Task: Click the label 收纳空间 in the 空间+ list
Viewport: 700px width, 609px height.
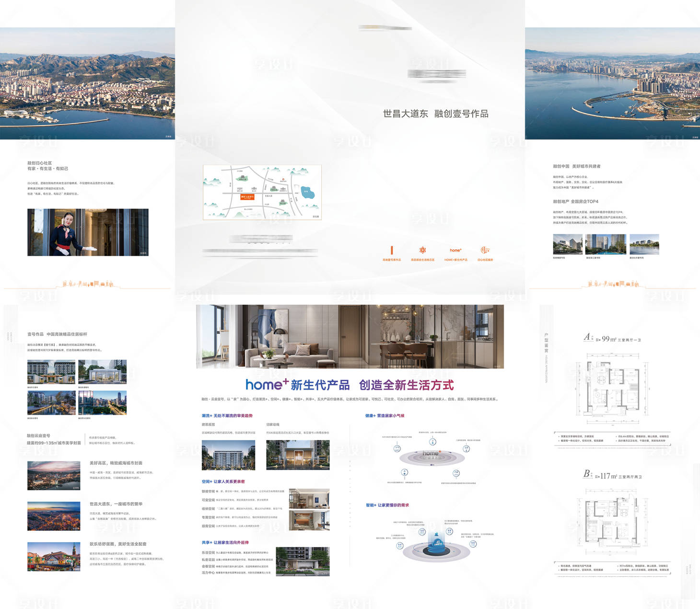Action: (x=208, y=508)
